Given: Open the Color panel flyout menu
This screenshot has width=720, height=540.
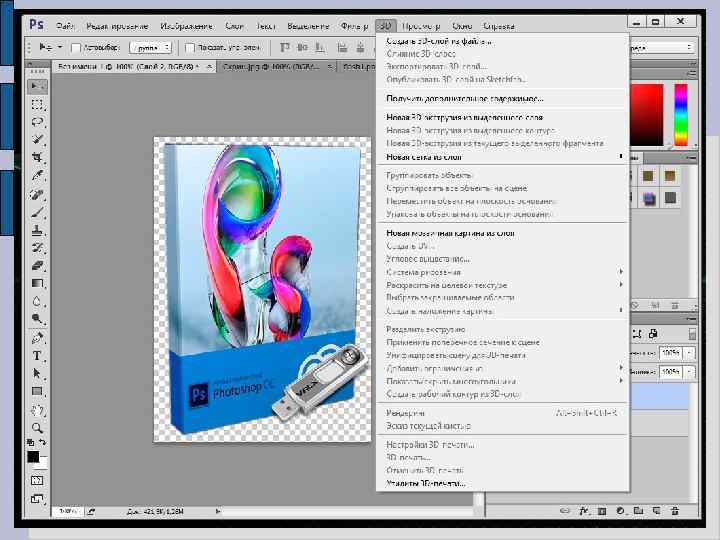Looking at the screenshot, I should (x=692, y=74).
